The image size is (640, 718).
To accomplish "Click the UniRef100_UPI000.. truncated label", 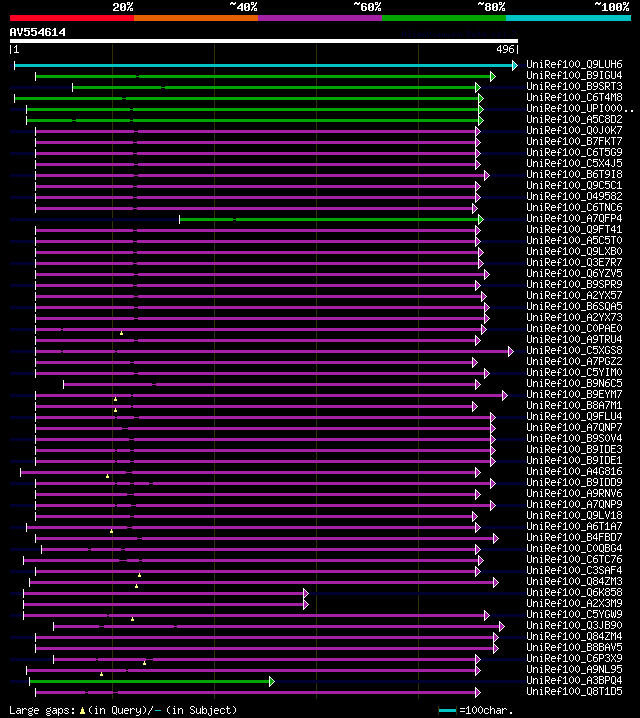I will 580,108.
